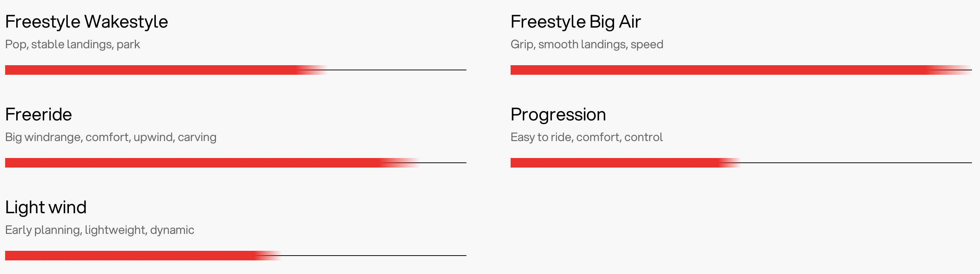
Task: Click the Light wind red rating bar
Action: pyautogui.click(x=143, y=255)
